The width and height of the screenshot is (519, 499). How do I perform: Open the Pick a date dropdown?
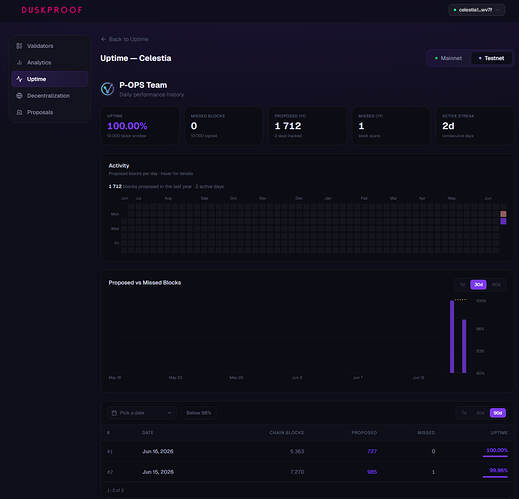tap(142, 413)
